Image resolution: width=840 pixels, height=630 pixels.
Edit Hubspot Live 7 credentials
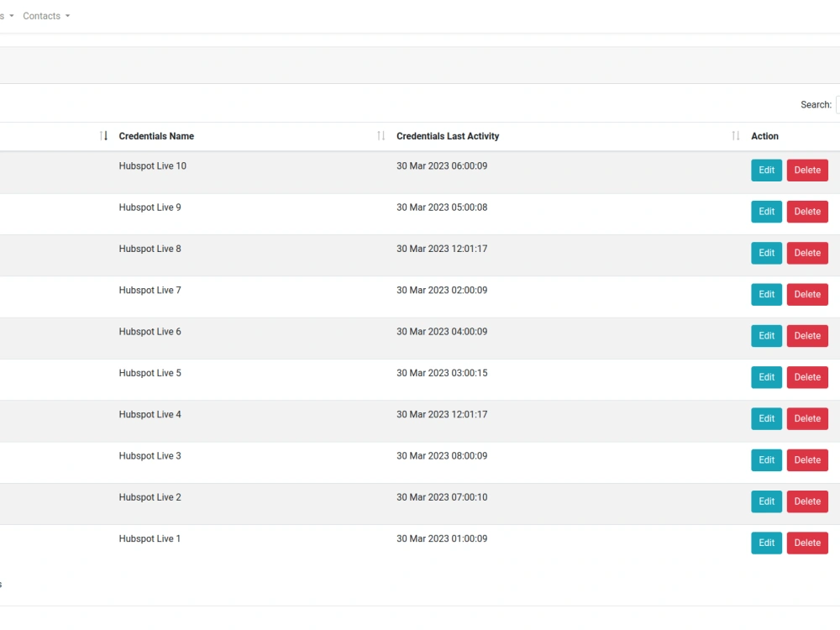coord(767,295)
